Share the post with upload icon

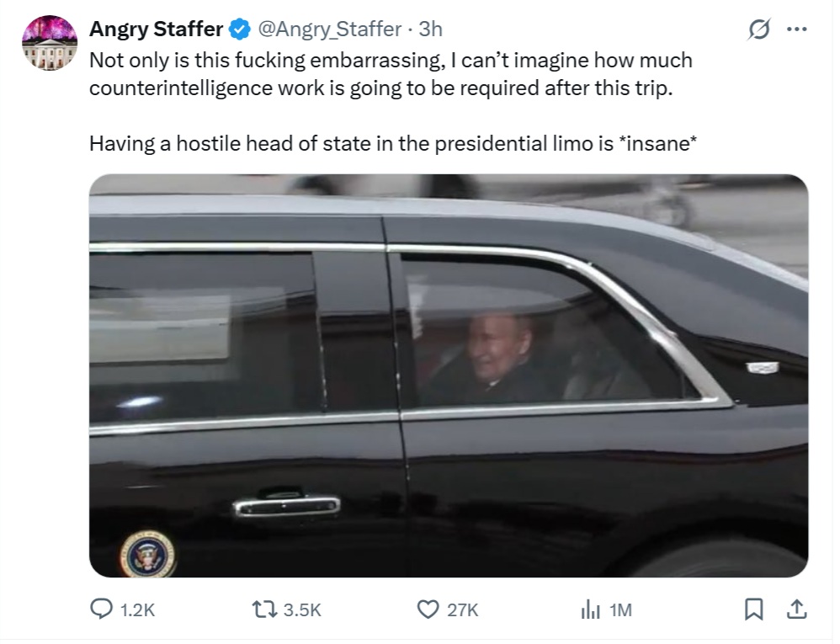click(x=796, y=609)
